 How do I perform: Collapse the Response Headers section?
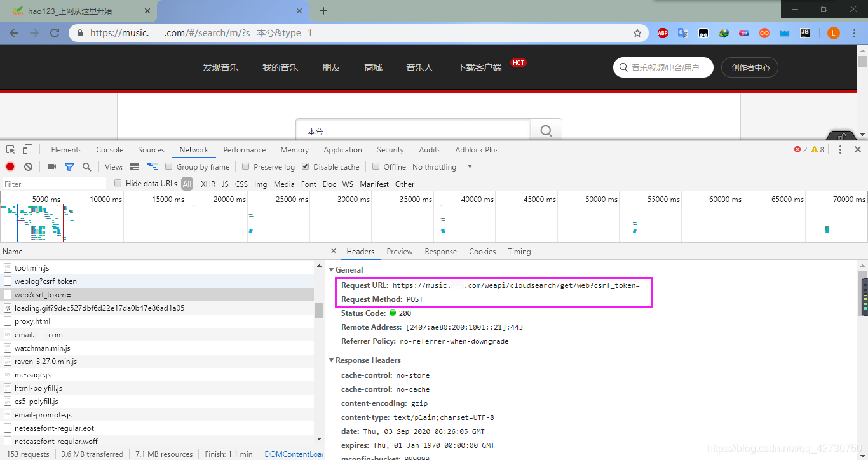pos(331,360)
